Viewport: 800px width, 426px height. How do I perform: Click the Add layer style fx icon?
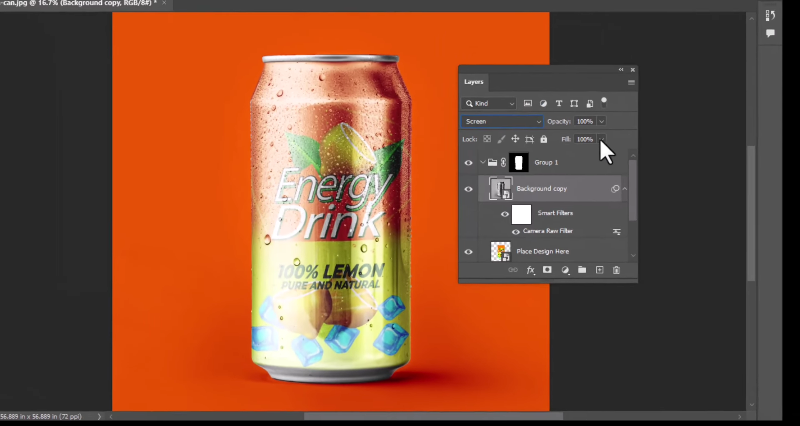point(531,270)
